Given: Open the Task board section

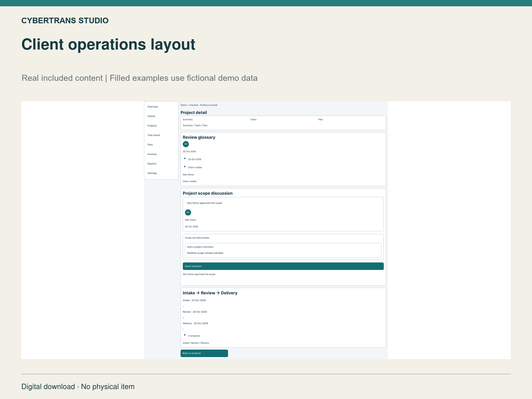Looking at the screenshot, I should click(154, 135).
